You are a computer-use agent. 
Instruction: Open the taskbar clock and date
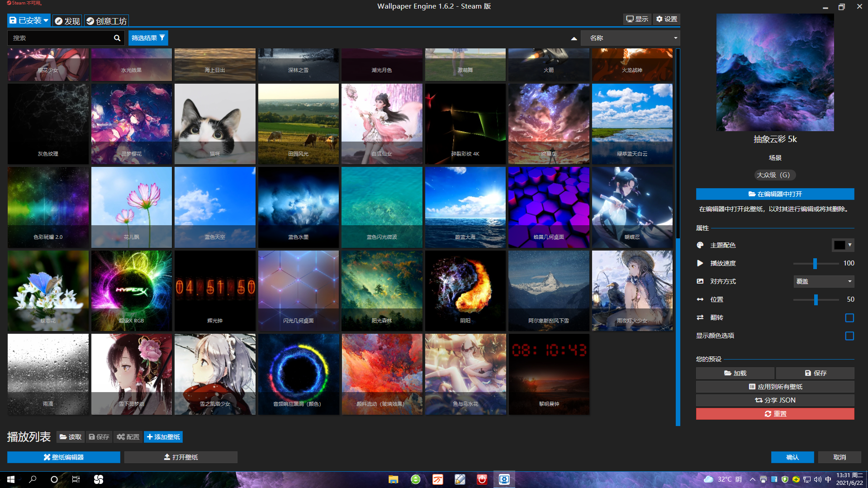[x=849, y=479]
